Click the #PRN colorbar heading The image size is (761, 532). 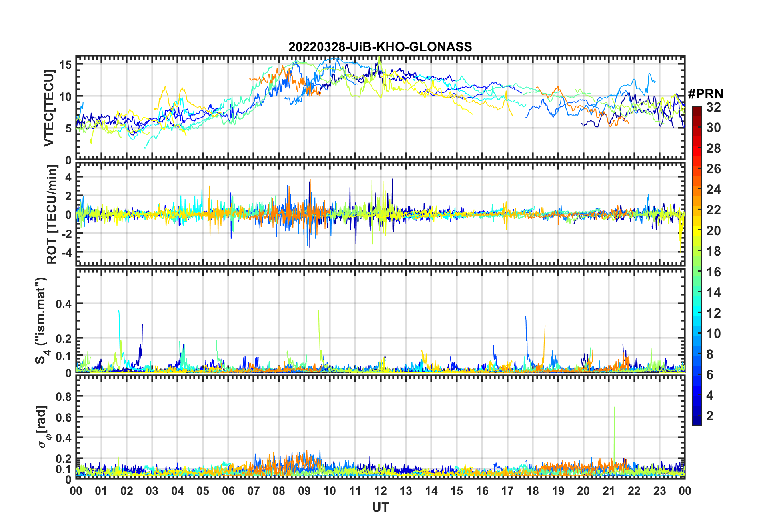point(705,94)
